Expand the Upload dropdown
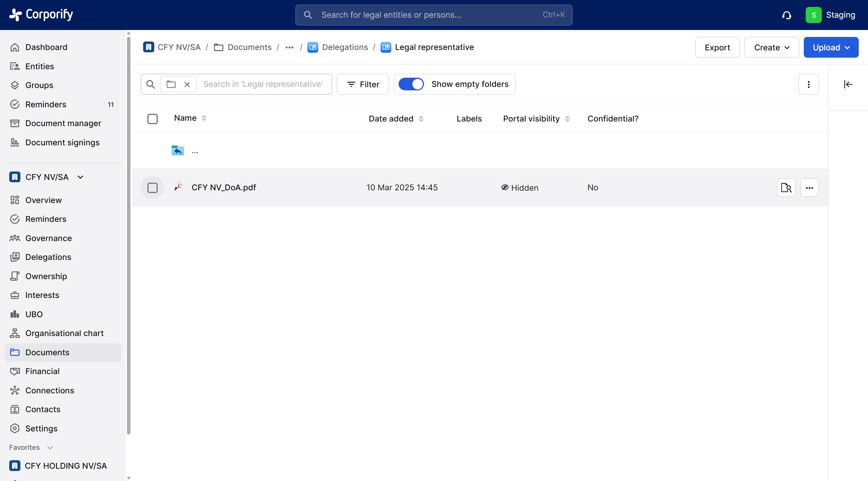This screenshot has height=481, width=868. point(831,47)
